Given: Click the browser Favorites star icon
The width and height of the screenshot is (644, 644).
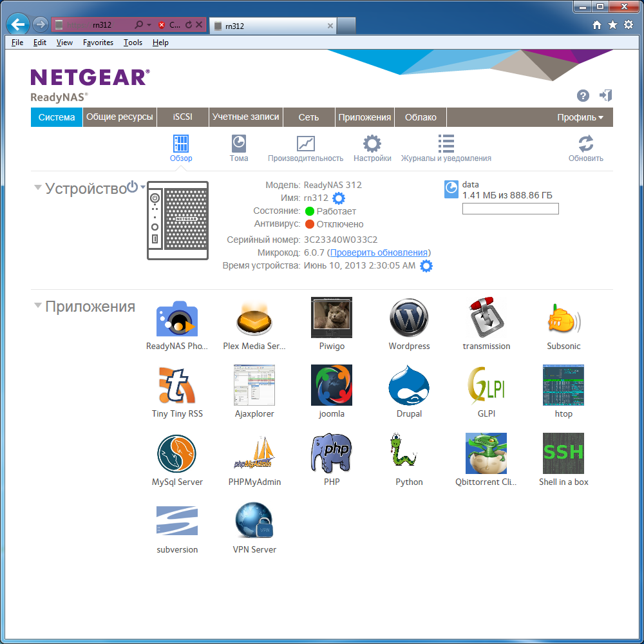Looking at the screenshot, I should coord(612,25).
